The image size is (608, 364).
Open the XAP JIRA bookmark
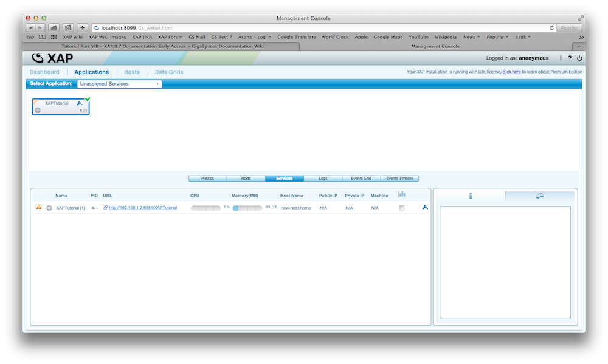[142, 37]
